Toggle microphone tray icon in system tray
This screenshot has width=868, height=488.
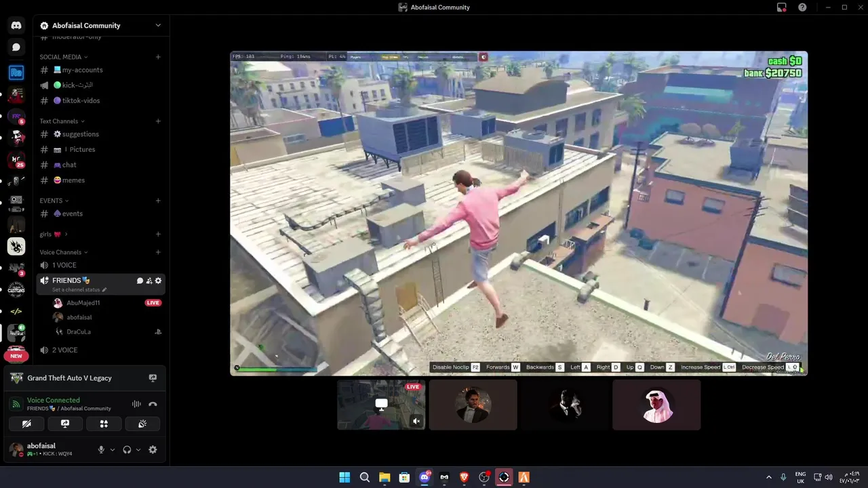click(783, 477)
